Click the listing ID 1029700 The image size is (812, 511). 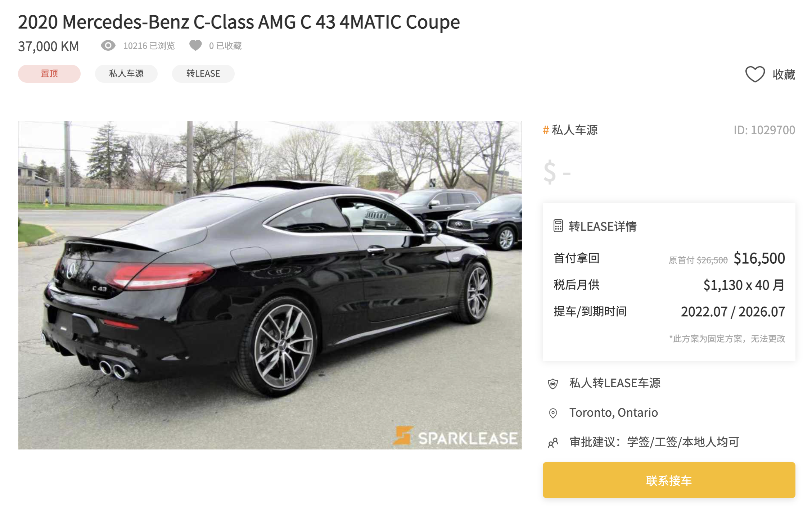coord(764,130)
